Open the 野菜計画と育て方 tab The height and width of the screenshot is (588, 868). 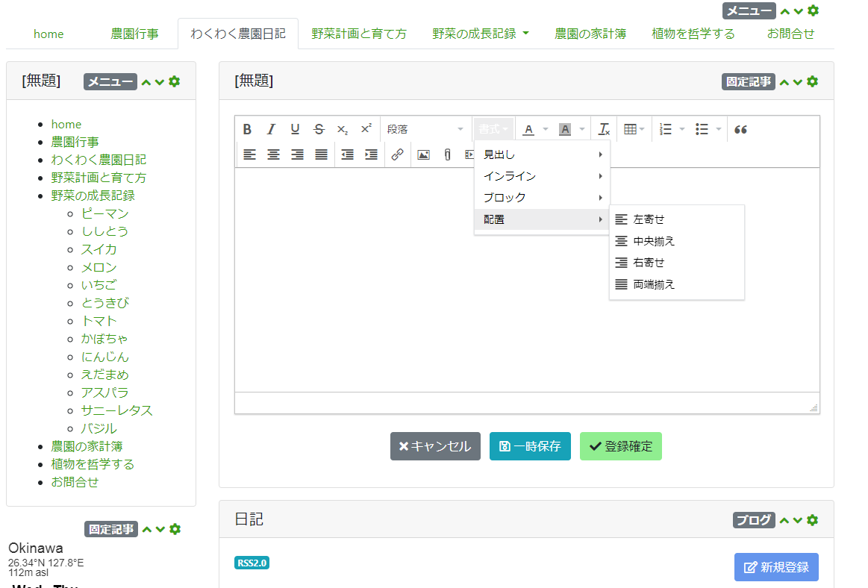[x=359, y=34]
